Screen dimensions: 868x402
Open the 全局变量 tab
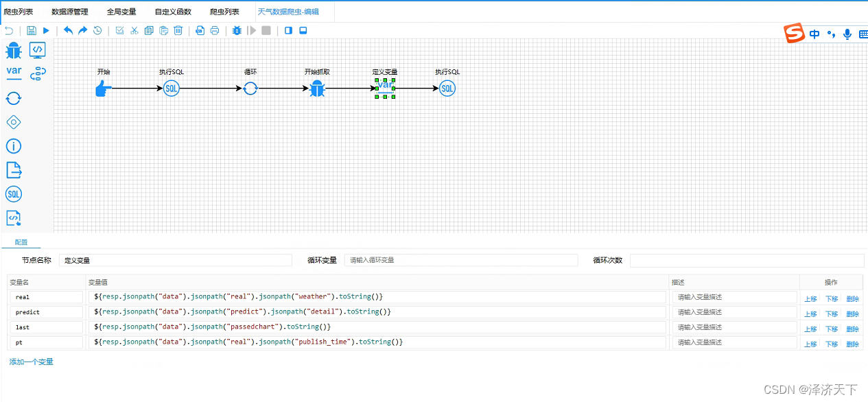[121, 12]
